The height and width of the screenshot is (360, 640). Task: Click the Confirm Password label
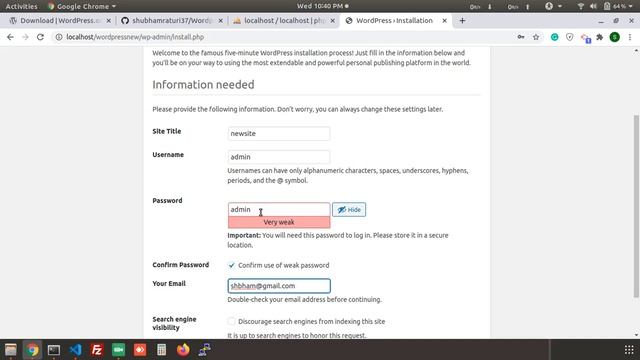pos(180,265)
